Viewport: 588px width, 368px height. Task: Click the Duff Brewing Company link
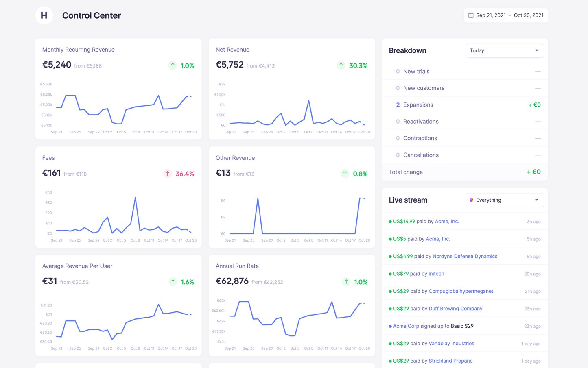455,308
